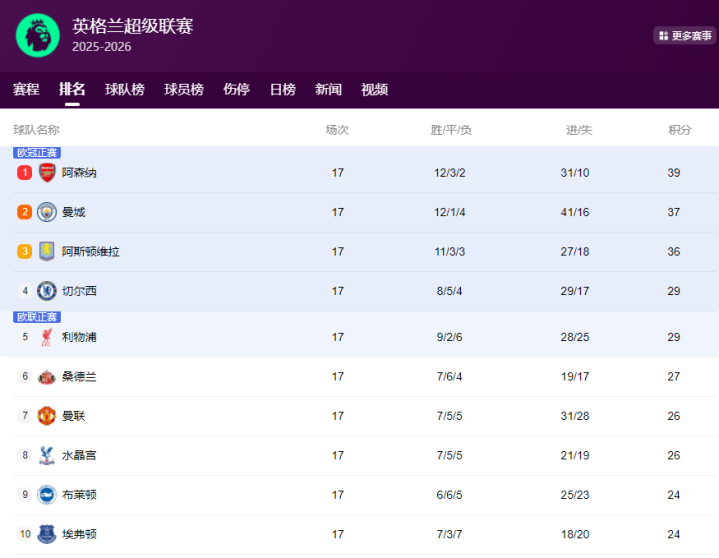
Task: Open the 新闻 tab
Action: [328, 89]
